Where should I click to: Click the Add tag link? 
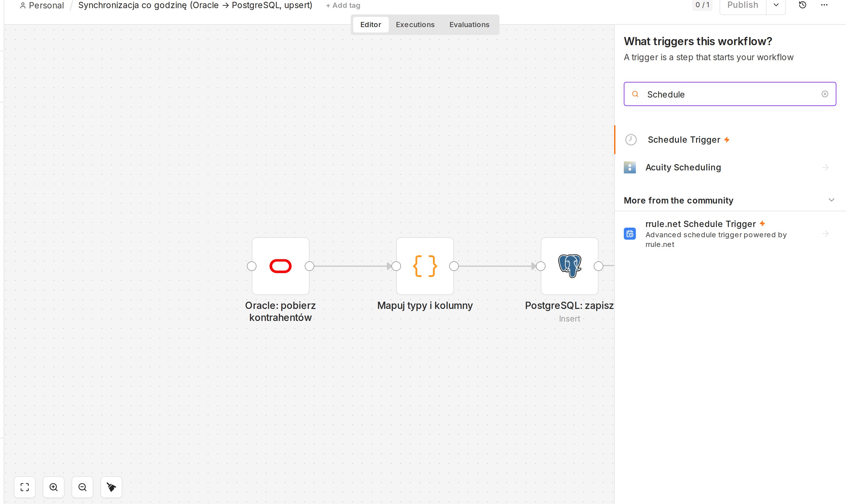pyautogui.click(x=343, y=5)
